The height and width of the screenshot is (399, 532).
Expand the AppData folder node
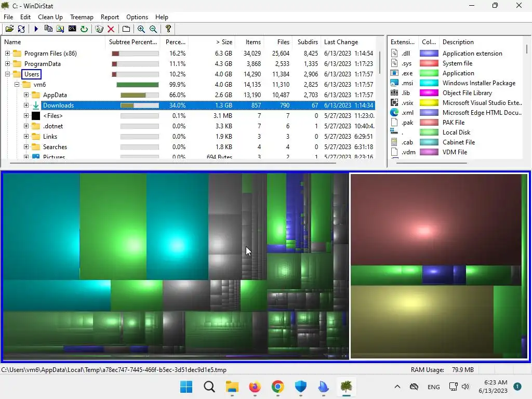[x=26, y=95]
